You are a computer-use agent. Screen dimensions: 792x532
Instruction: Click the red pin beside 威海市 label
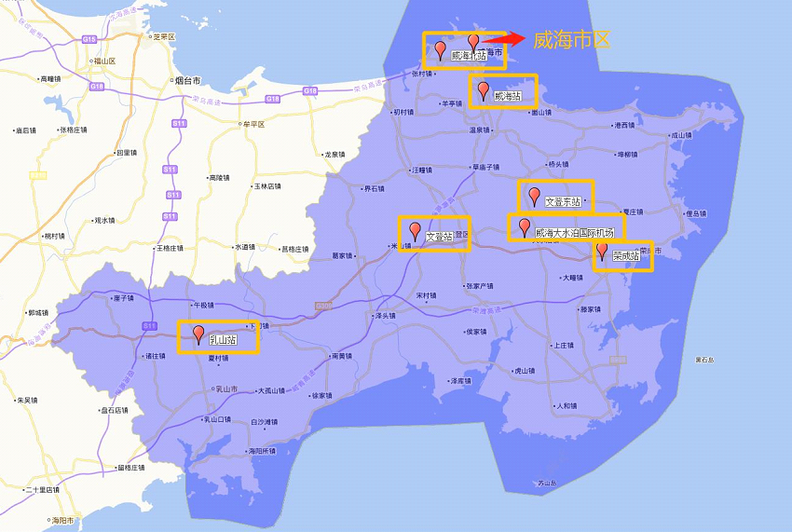pos(473,43)
